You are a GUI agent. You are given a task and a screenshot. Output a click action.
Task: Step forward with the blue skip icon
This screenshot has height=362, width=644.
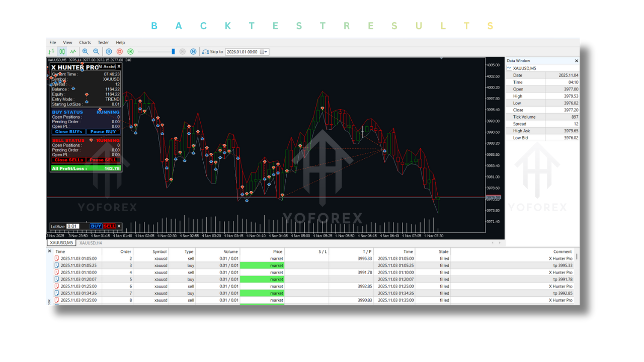coord(194,52)
